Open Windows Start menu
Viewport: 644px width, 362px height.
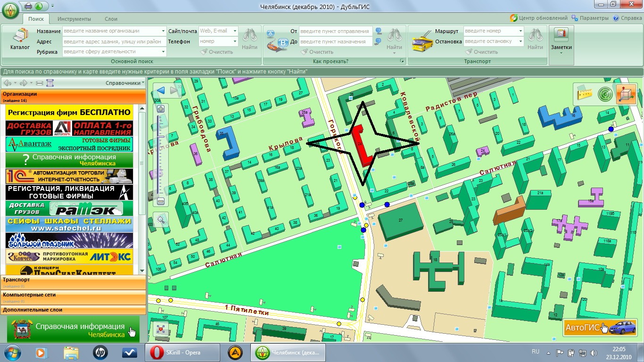tap(13, 353)
